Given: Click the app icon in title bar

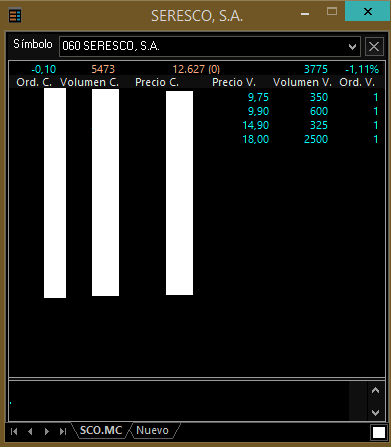Looking at the screenshot, I should click(15, 15).
